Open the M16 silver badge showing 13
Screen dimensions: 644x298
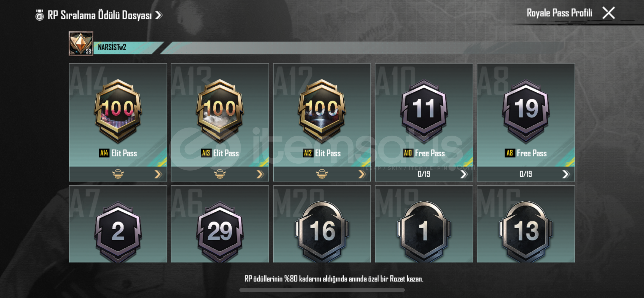[526, 231]
